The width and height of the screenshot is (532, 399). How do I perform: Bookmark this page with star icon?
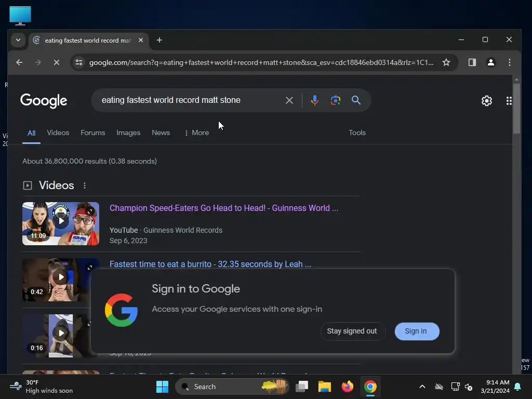[446, 62]
